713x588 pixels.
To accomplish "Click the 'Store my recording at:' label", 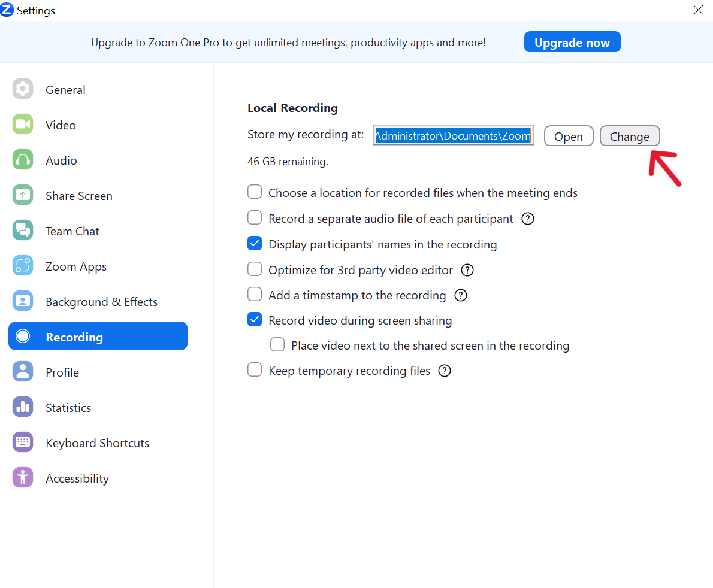I will [306, 135].
